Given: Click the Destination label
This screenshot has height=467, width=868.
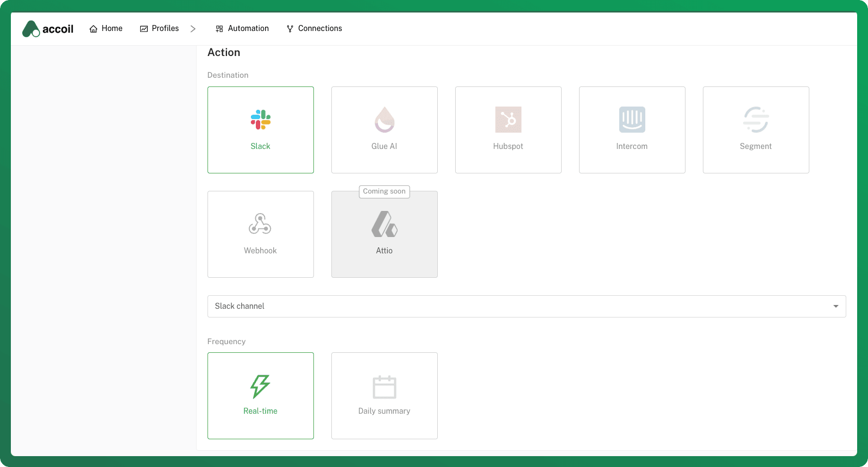Looking at the screenshot, I should 228,75.
